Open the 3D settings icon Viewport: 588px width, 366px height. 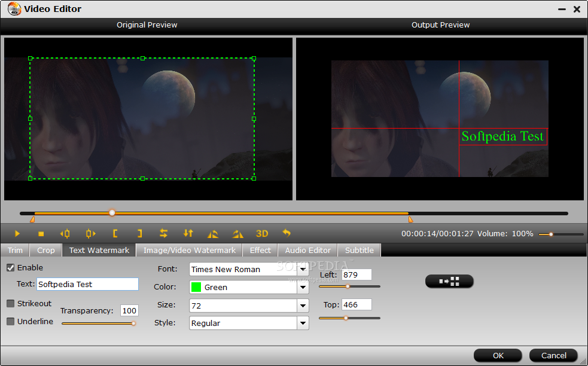click(x=262, y=234)
